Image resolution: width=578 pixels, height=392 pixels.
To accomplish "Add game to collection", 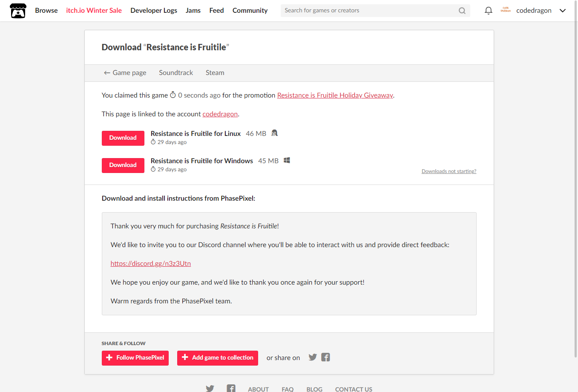I will (x=218, y=358).
